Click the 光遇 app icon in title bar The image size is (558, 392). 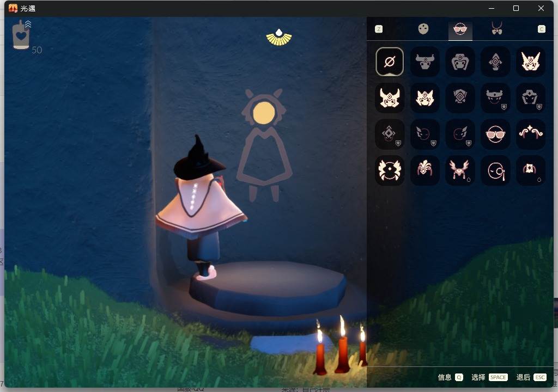coord(13,8)
